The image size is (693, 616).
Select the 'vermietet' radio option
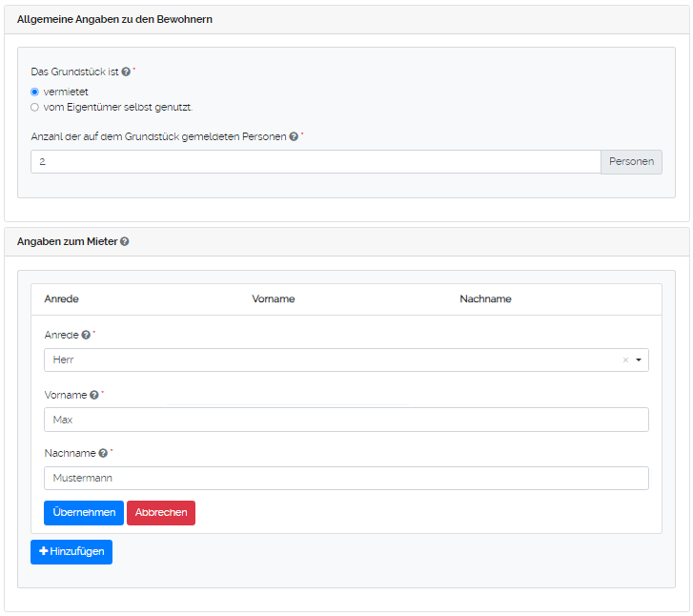point(35,92)
